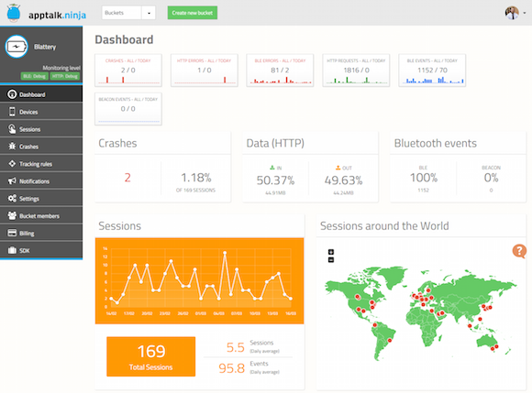Click the green IN download icon

272,168
